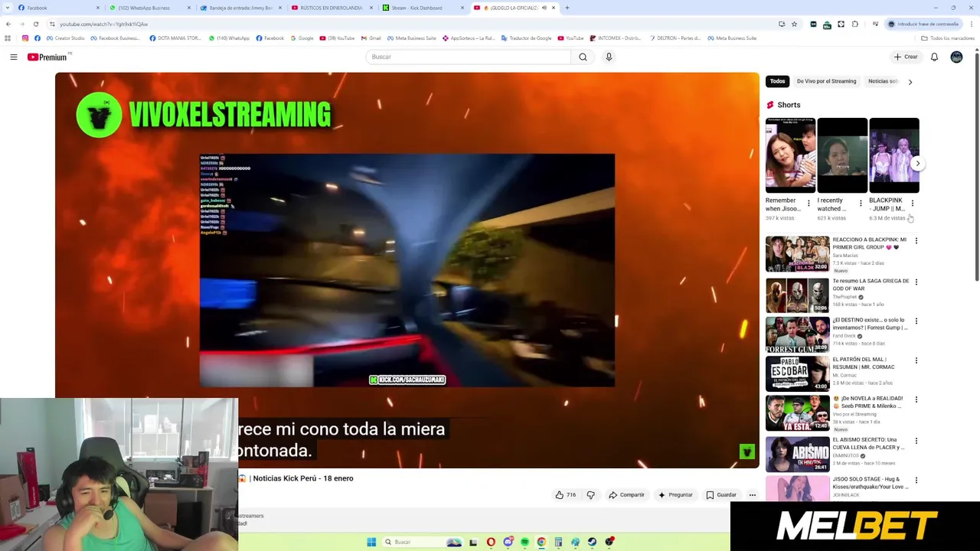
Task: Mute tab via speaker icon on YouTube tab
Action: coord(544,8)
